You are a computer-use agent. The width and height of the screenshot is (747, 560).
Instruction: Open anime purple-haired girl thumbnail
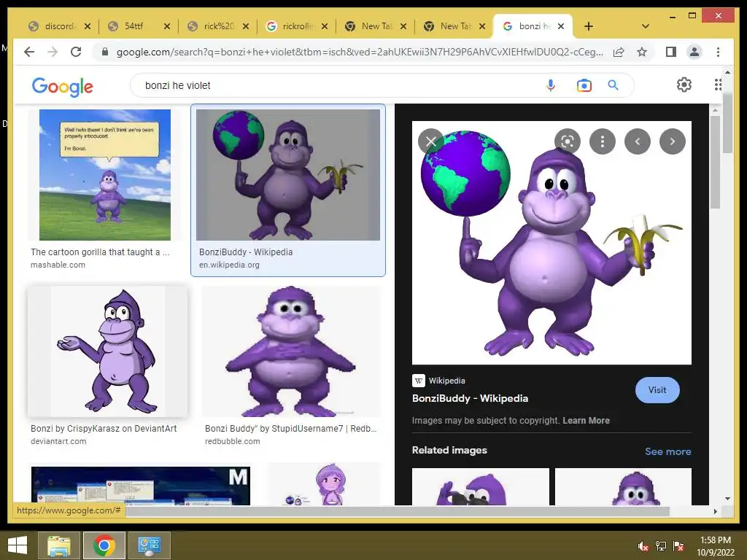pos(325,484)
